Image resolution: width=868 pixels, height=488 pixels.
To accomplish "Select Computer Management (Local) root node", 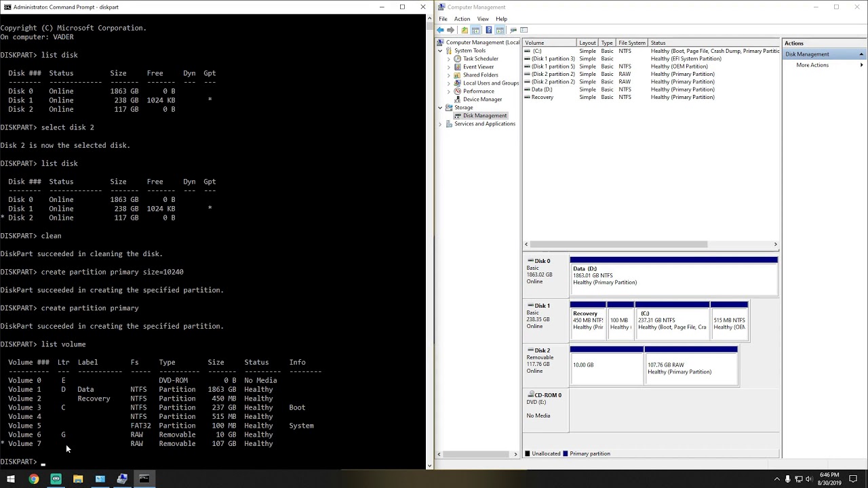I will (x=477, y=43).
